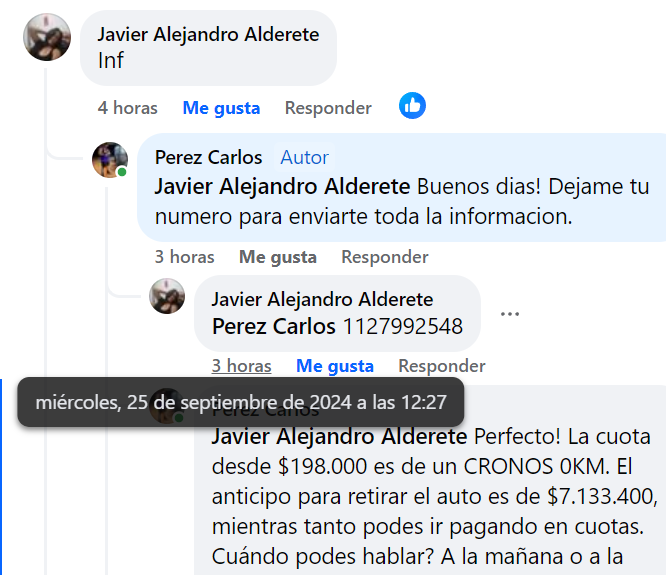The height and width of the screenshot is (575, 666).
Task: Toggle Me gusta on Perez Carlos's Buenos dias reply
Action: [278, 257]
